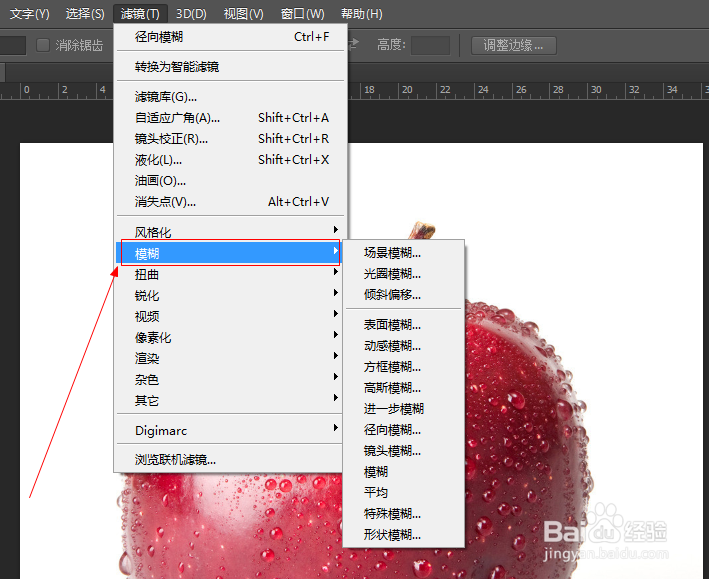Open 镜头校正(R)... filter
This screenshot has width=709, height=579.
coord(231,138)
